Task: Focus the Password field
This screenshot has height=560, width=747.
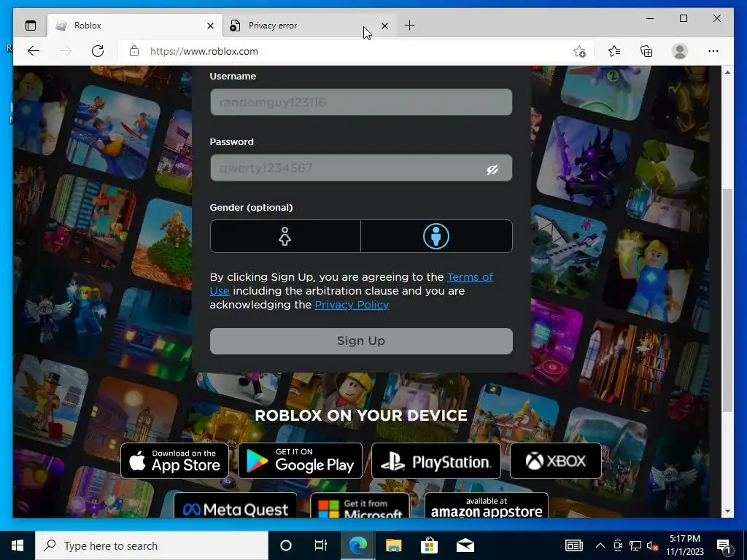Action: point(361,168)
